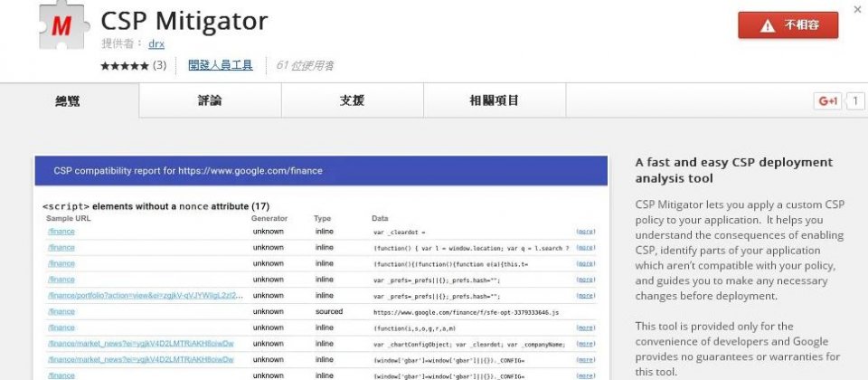Open /finance/portfolio?action=view sample URL link
The width and height of the screenshot is (868, 380).
point(145,295)
